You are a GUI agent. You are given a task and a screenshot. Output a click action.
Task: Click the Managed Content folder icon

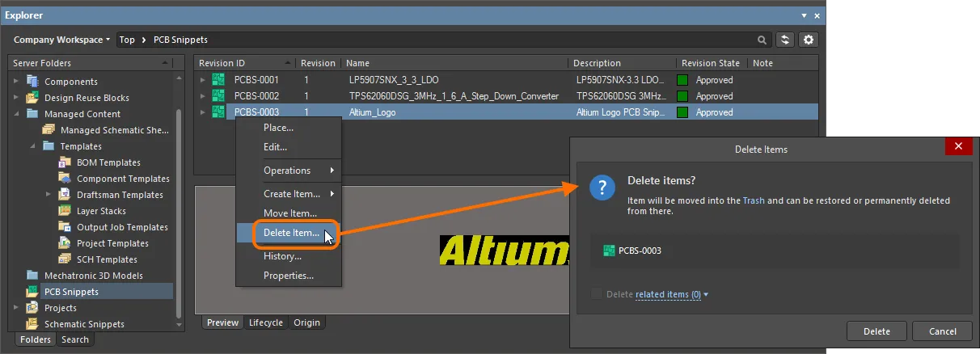32,114
